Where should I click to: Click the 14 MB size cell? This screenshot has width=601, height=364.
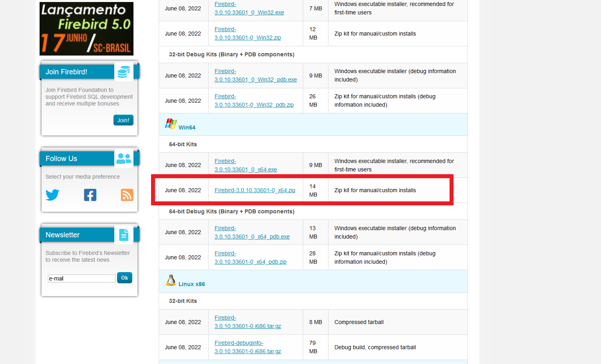(x=315, y=190)
